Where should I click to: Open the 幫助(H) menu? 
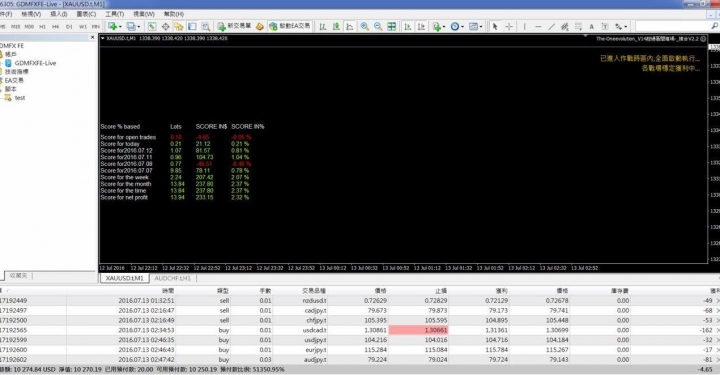pyautogui.click(x=174, y=14)
